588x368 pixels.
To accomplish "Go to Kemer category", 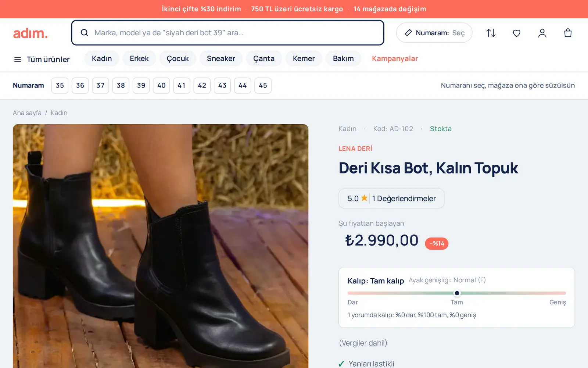I will click(304, 58).
